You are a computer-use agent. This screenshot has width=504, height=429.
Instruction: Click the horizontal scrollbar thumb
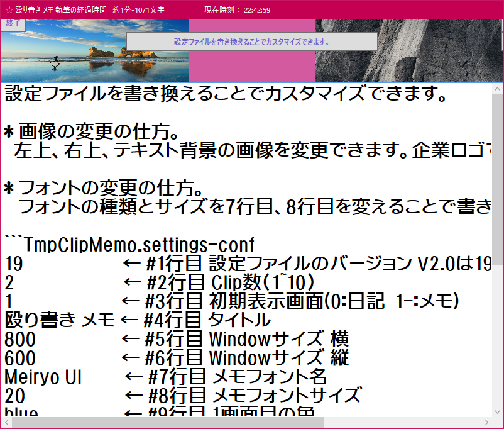(x=168, y=422)
